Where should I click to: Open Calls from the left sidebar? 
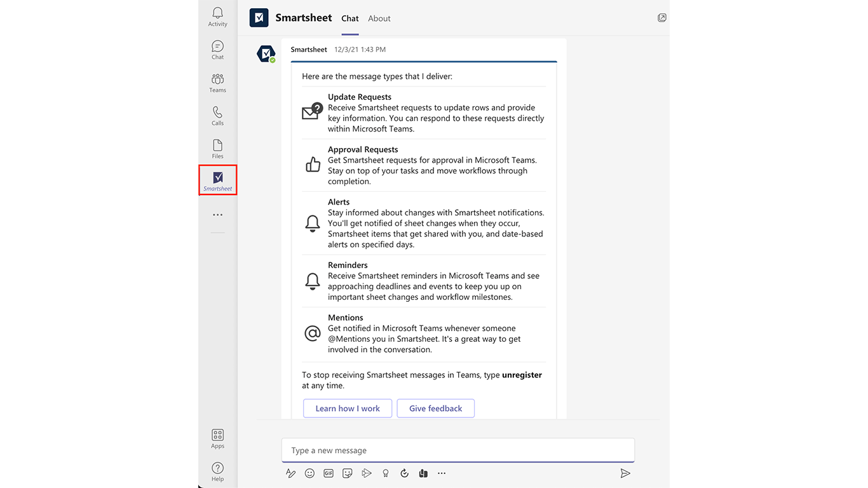217,116
